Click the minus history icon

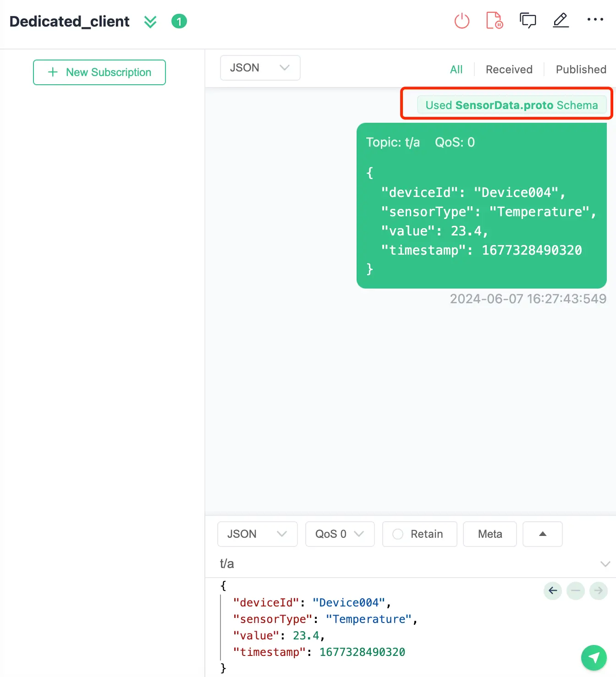(x=576, y=590)
